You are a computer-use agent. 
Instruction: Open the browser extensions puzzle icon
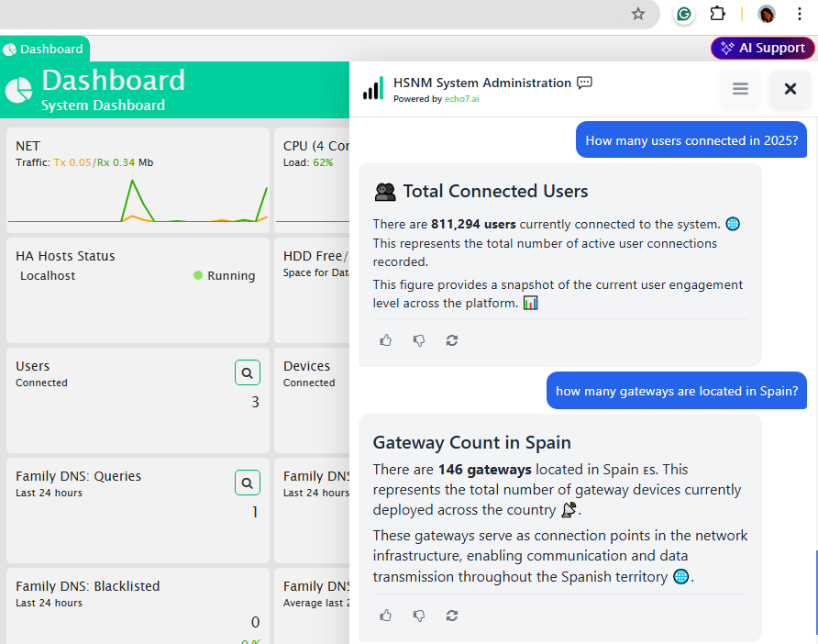coord(717,14)
